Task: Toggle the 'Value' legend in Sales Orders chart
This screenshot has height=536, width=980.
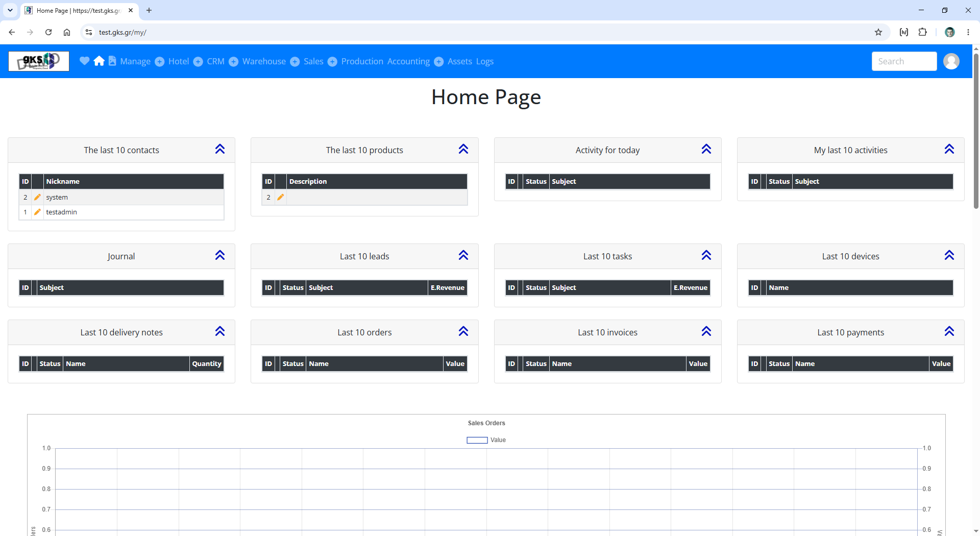Action: 486,440
